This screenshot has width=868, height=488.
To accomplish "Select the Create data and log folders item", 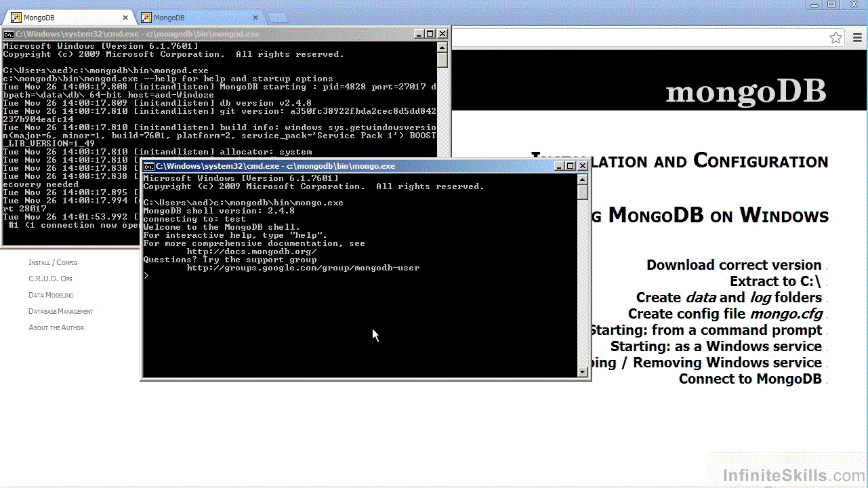I will (729, 298).
